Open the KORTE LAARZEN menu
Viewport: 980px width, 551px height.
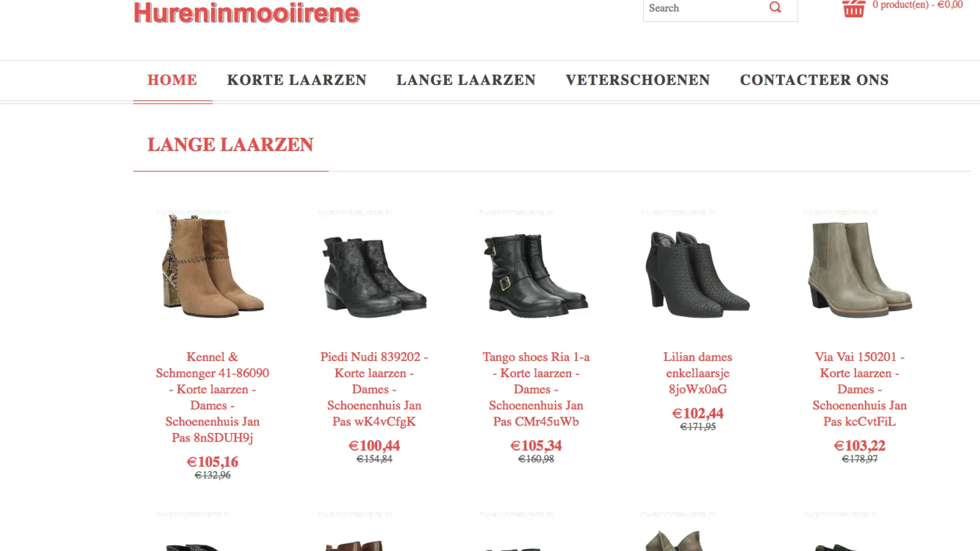tap(297, 80)
